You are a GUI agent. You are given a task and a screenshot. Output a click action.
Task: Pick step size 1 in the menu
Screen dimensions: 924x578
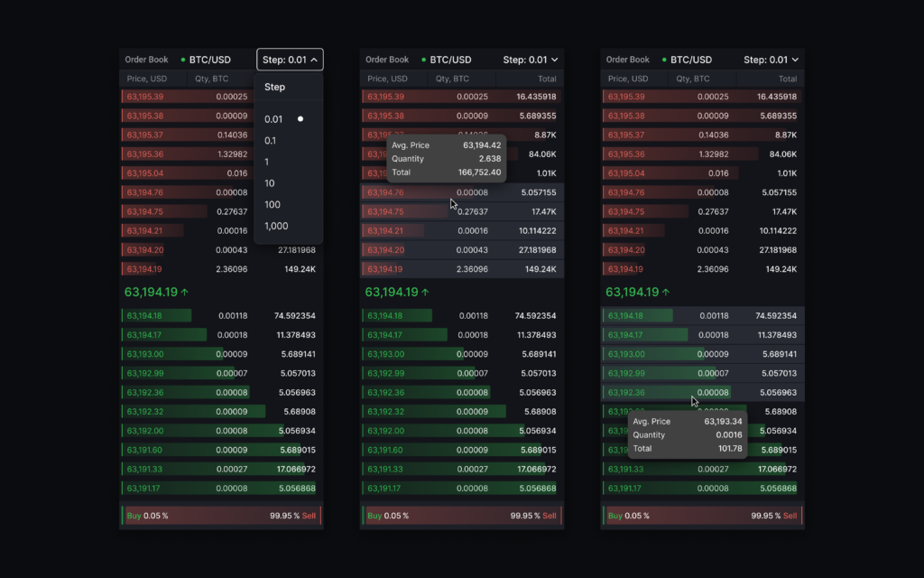(288, 162)
